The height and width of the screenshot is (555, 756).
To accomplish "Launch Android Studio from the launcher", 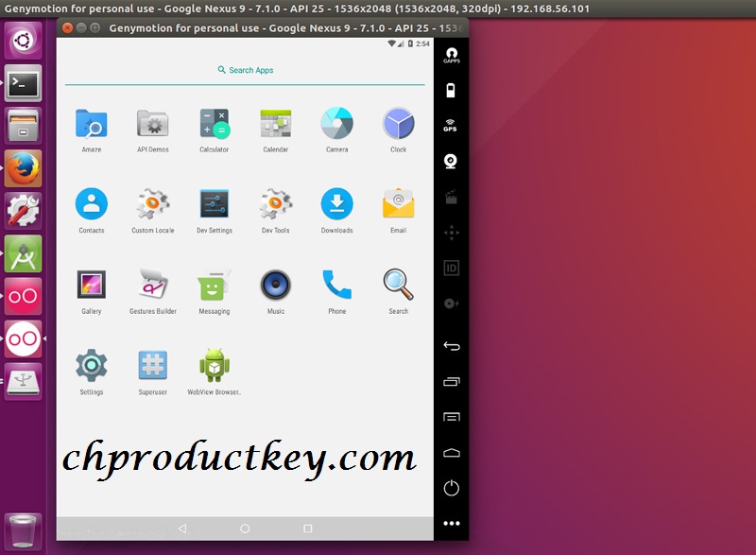I will (x=23, y=253).
